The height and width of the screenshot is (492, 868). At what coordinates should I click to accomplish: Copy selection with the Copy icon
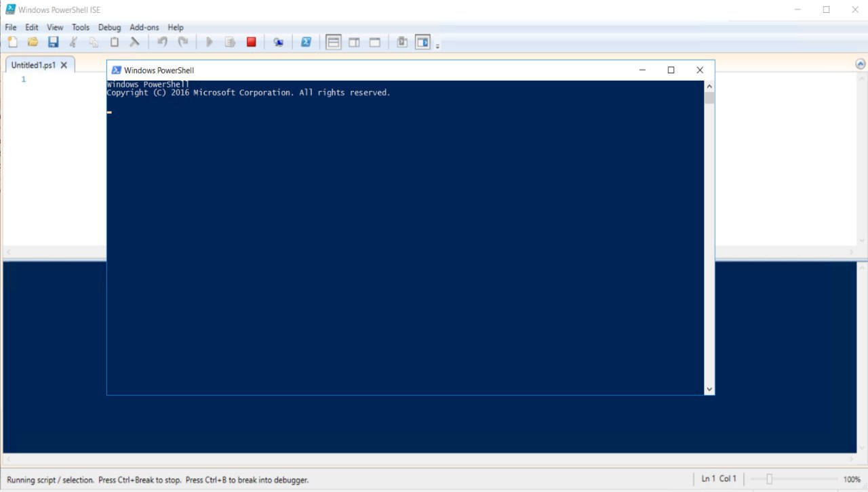94,42
